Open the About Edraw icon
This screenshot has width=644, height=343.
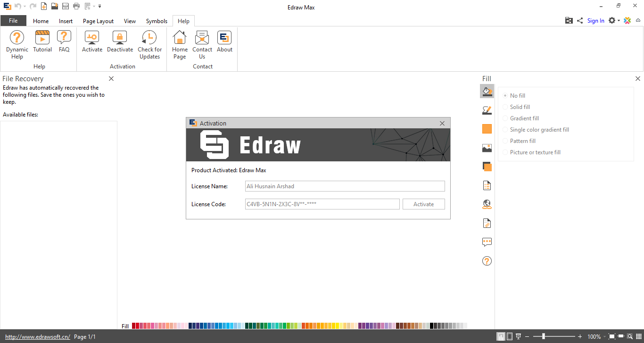click(x=224, y=42)
